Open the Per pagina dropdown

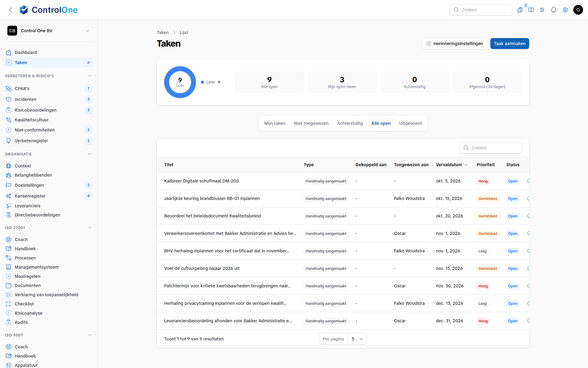point(357,339)
